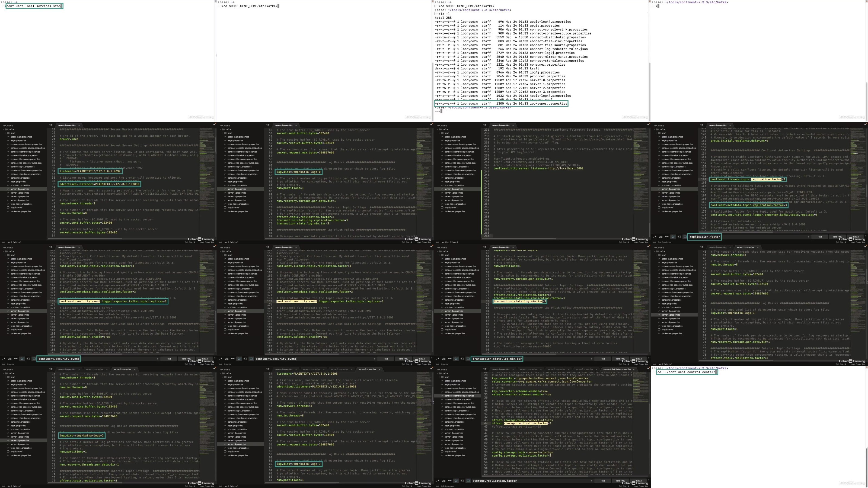Open find history dropdown for "storage.replication.factor" field
This screenshot has width=868, height=488.
click(x=592, y=481)
